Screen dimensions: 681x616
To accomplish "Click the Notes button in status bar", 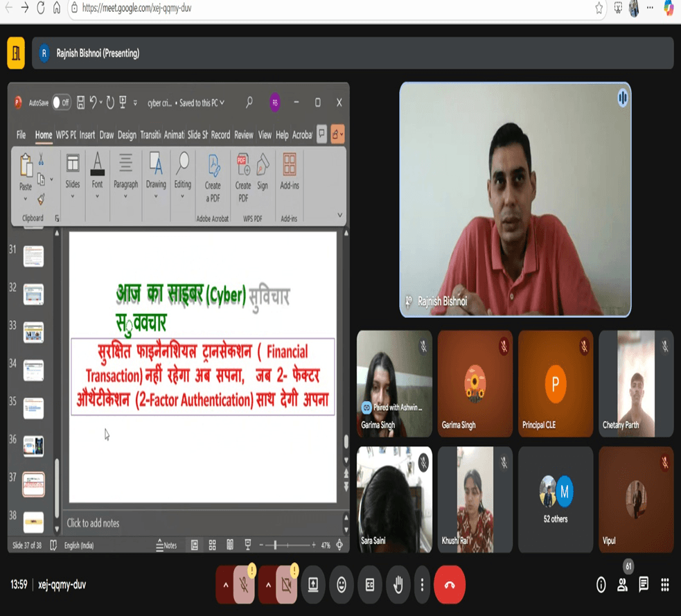I will pyautogui.click(x=166, y=545).
